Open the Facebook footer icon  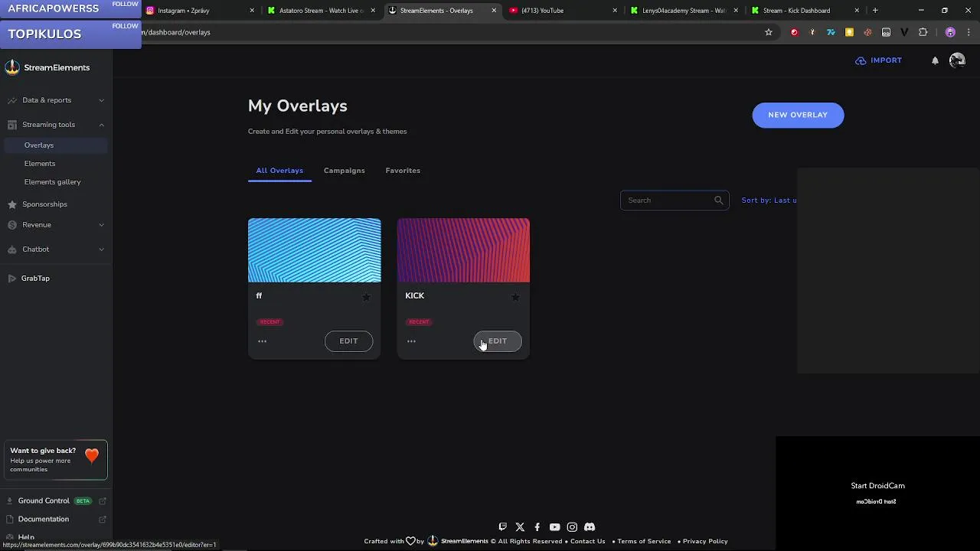point(537,527)
